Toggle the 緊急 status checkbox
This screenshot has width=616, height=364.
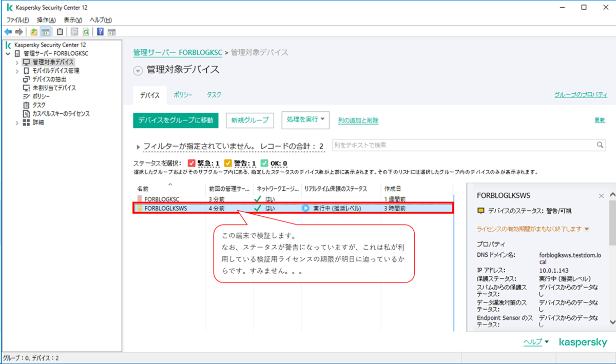[191, 163]
